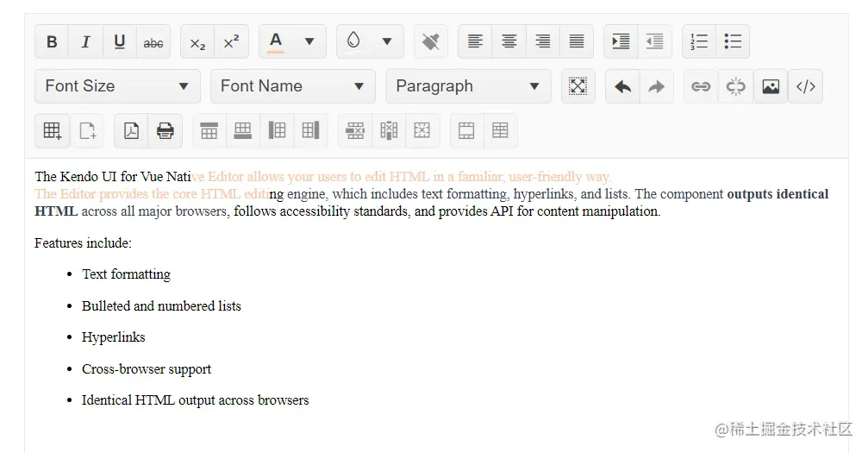Click the Unlink icon
Viewport: 868px width, 453px height.
tap(735, 86)
